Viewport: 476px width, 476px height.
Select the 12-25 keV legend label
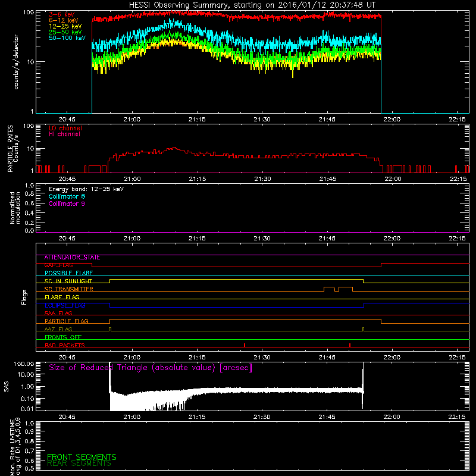pos(65,26)
